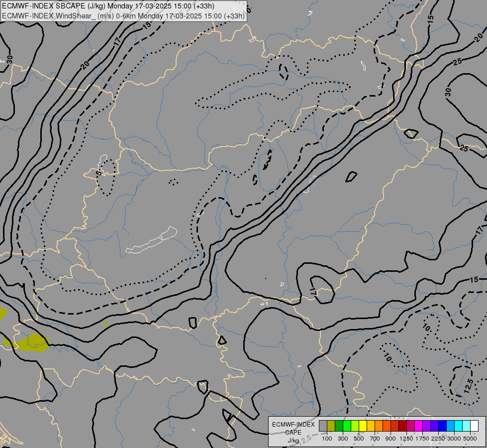
Task: Click the legend value 1250
Action: [x=406, y=439]
